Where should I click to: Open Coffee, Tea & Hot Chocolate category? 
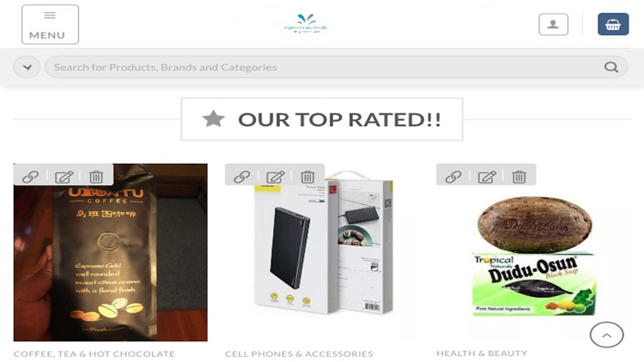[94, 353]
